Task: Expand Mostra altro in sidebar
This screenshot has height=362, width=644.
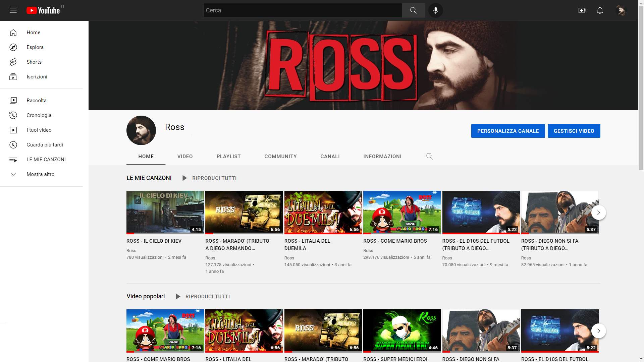Action: coord(40,174)
